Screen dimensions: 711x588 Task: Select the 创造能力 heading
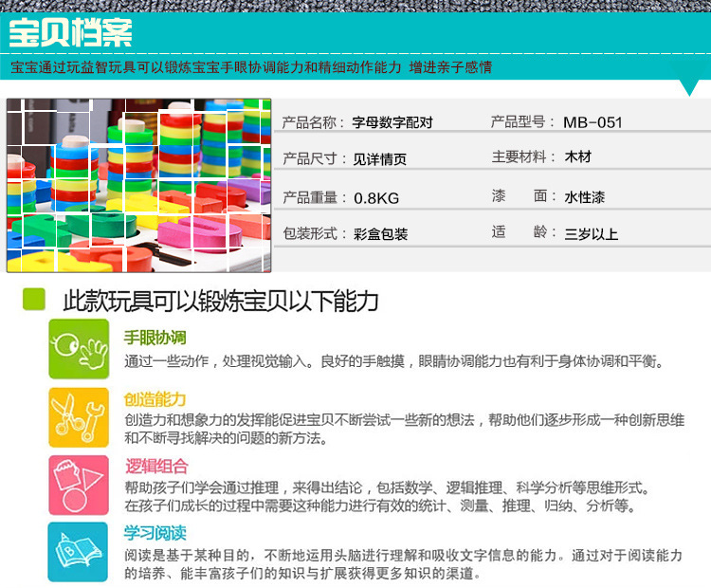(x=155, y=399)
